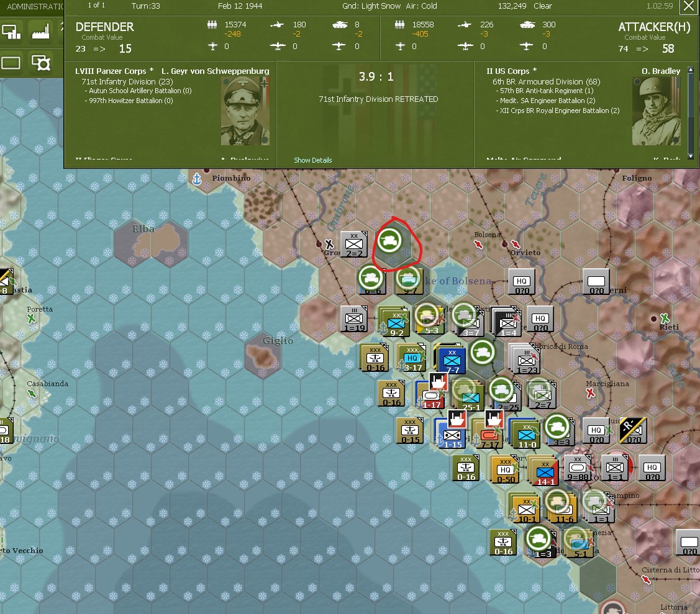
Task: Select the Medit. SA Engineer Battalion entry
Action: point(545,101)
